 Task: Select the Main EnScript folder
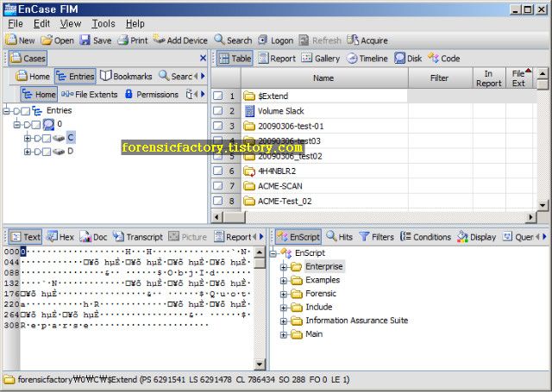click(314, 334)
